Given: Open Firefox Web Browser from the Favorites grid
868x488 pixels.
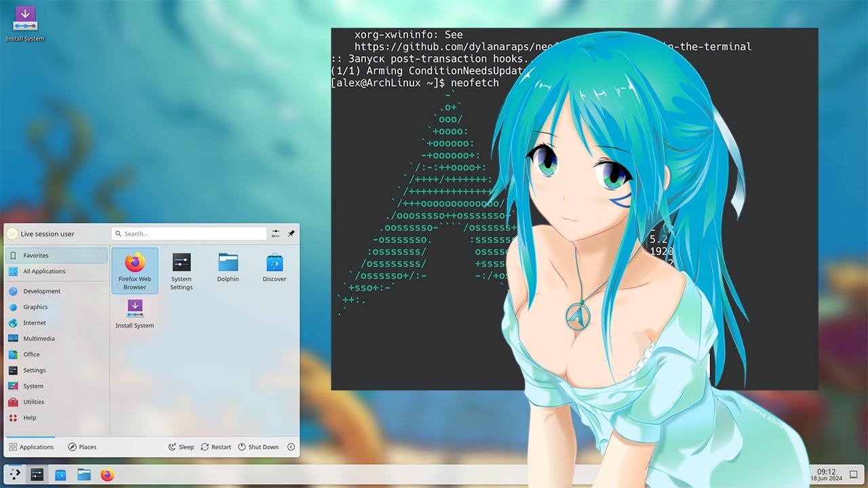Looking at the screenshot, I should tap(135, 270).
